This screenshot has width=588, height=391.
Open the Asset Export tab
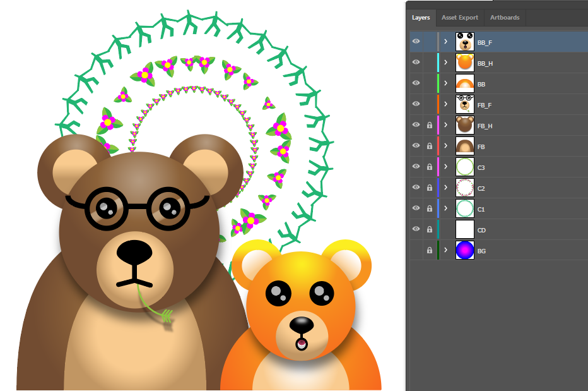coord(460,18)
